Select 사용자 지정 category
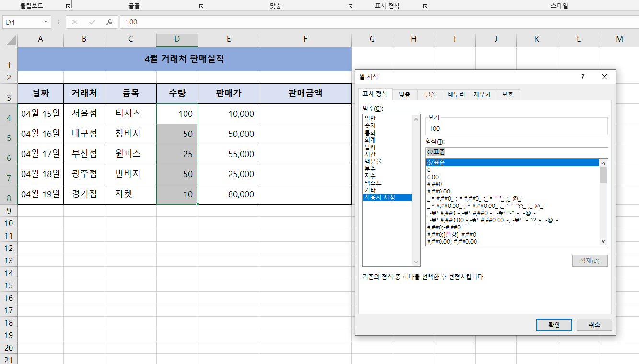 click(388, 197)
